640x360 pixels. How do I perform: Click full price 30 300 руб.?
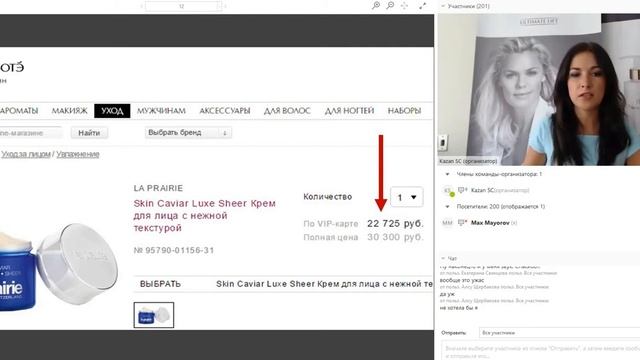395,237
